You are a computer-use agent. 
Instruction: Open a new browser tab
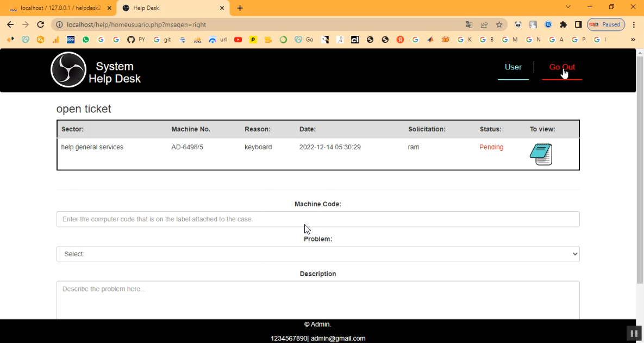[240, 8]
